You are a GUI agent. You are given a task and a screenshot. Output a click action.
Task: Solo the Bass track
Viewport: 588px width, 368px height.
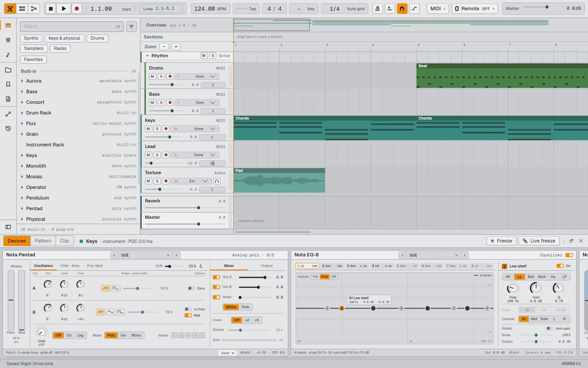161,103
